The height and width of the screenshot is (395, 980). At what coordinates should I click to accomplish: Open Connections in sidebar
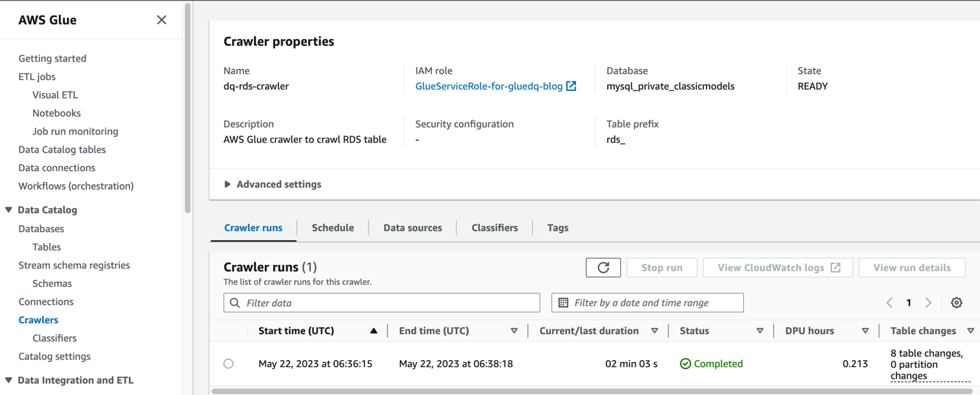pyautogui.click(x=46, y=302)
